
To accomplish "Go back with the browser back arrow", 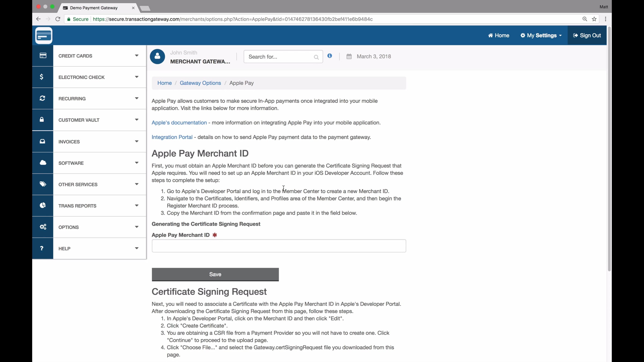I will 38,19.
